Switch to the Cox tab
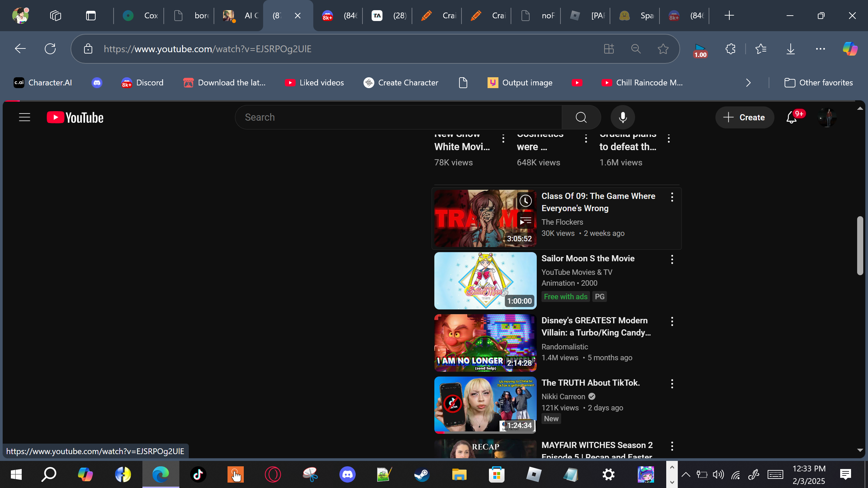The width and height of the screenshot is (868, 488). (139, 16)
